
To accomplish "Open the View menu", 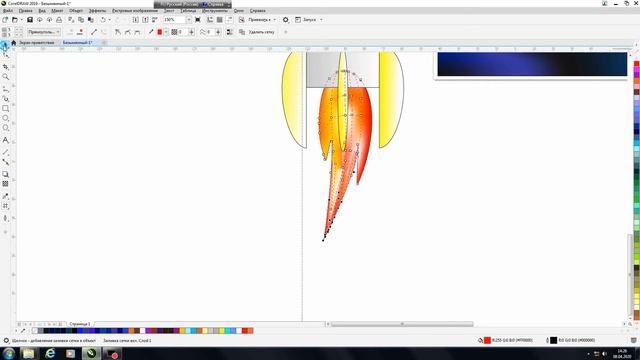I will pos(42,11).
